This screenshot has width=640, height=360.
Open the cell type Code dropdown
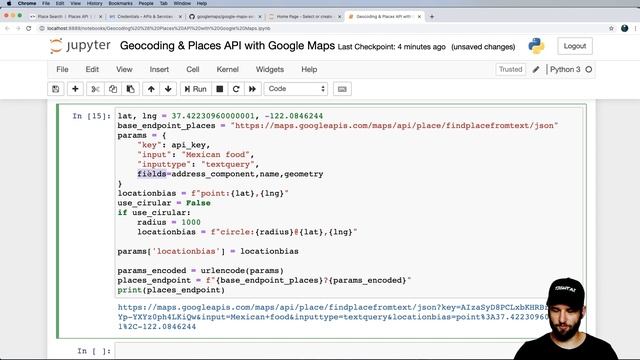click(x=296, y=89)
